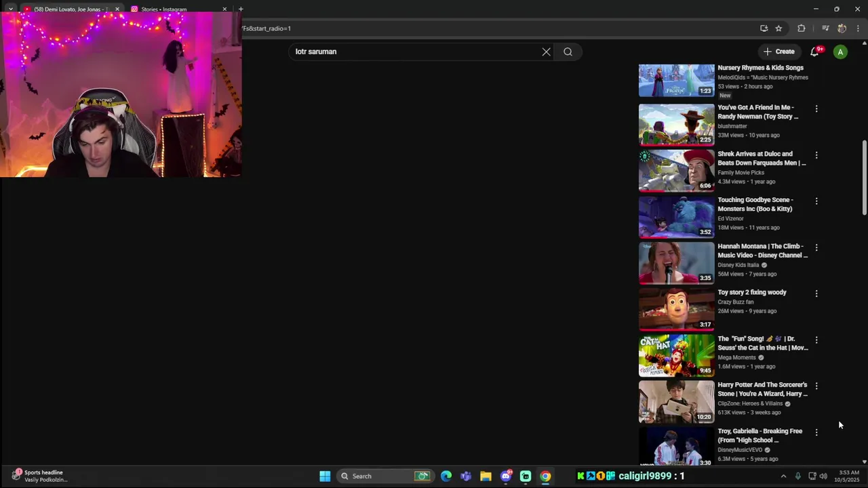Image resolution: width=868 pixels, height=488 pixels.
Task: Open options for Shrek Arrives at Duloc video
Action: pos(816,155)
